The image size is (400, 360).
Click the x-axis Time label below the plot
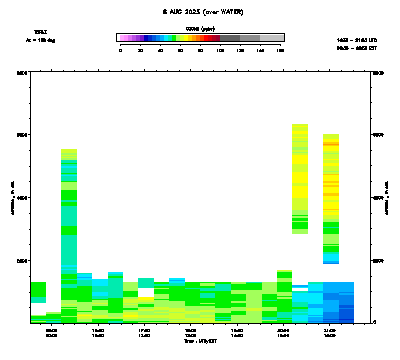tap(200, 341)
